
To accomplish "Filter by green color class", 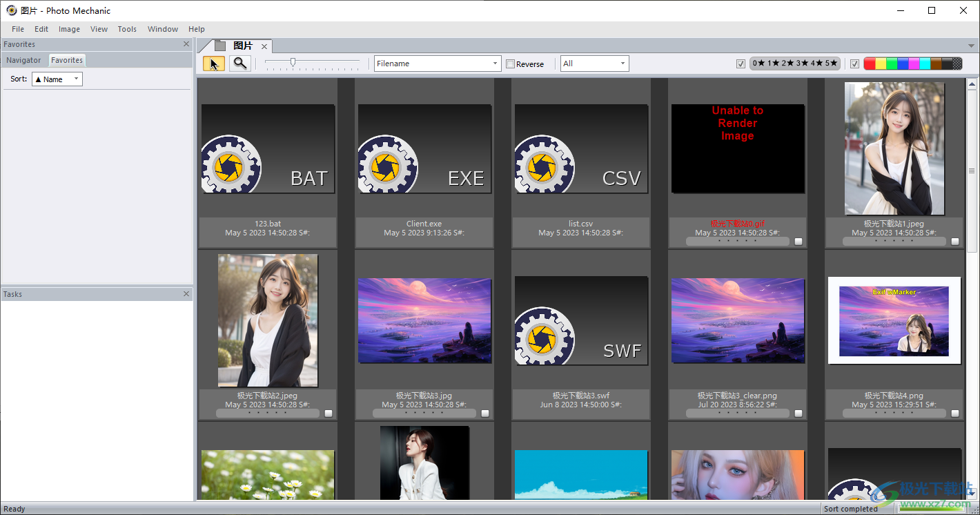I will [892, 64].
